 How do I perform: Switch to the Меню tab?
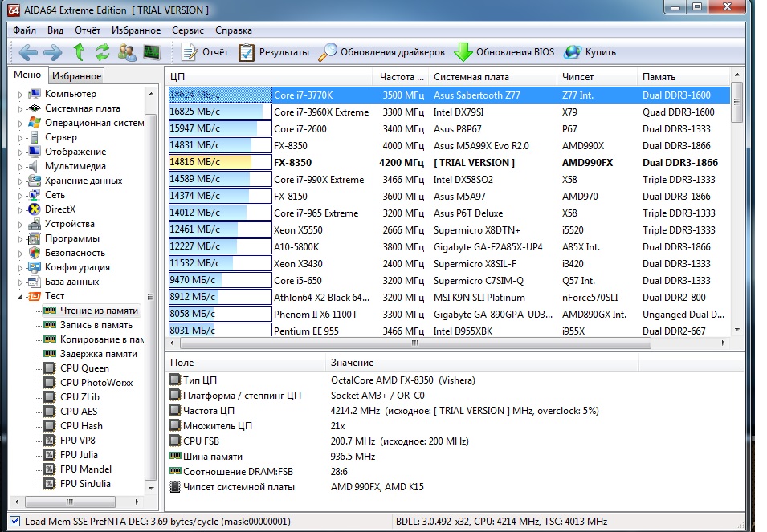[27, 75]
